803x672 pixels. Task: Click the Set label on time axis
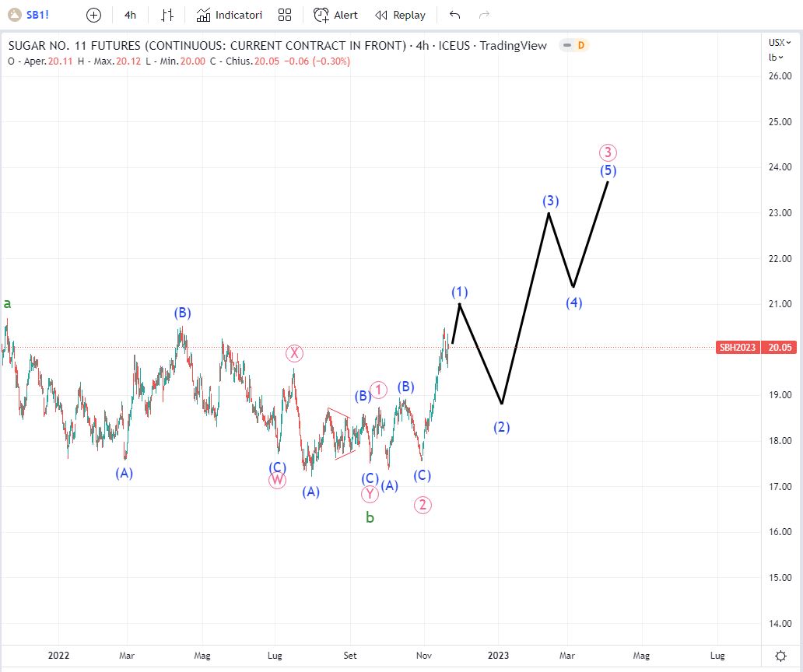coord(350,656)
